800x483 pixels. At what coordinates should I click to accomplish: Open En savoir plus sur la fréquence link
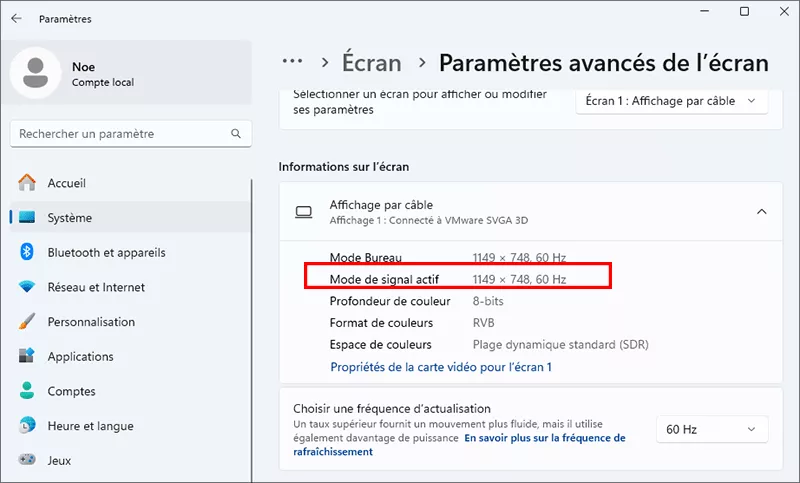click(459, 445)
